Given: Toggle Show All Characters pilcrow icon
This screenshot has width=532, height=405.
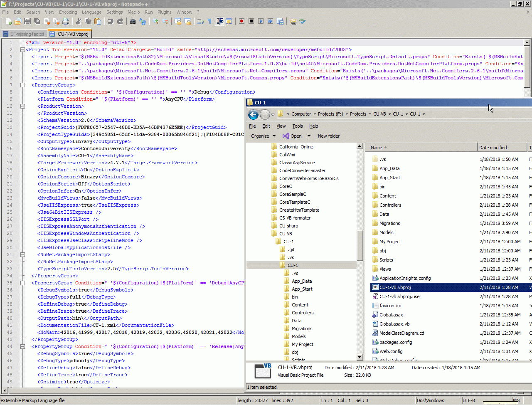Looking at the screenshot, I should [209, 21].
